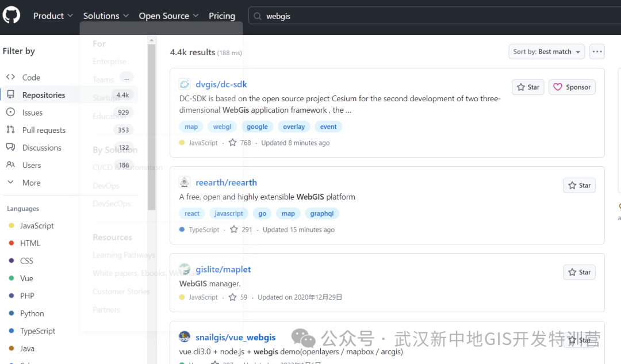Open the dvgis/dc-sdk repository link

(x=221, y=84)
